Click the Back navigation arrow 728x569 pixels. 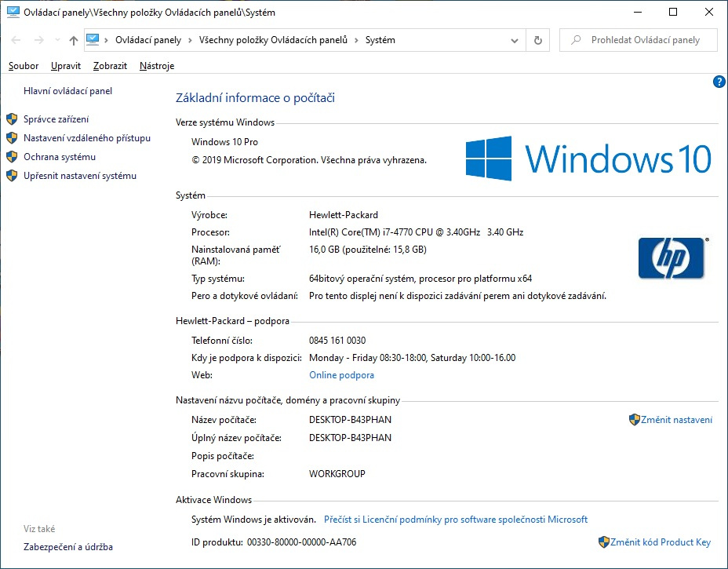pyautogui.click(x=16, y=40)
